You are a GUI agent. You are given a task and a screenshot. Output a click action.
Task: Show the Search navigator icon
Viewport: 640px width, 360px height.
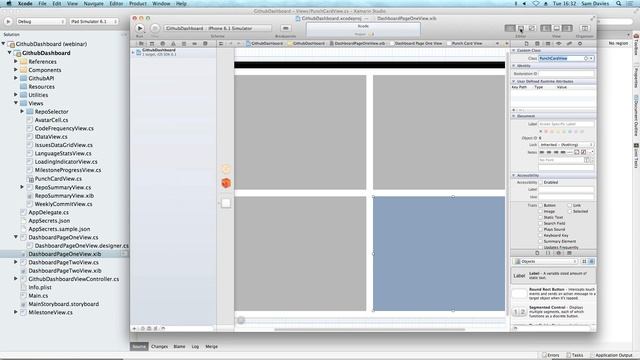[x=162, y=43]
